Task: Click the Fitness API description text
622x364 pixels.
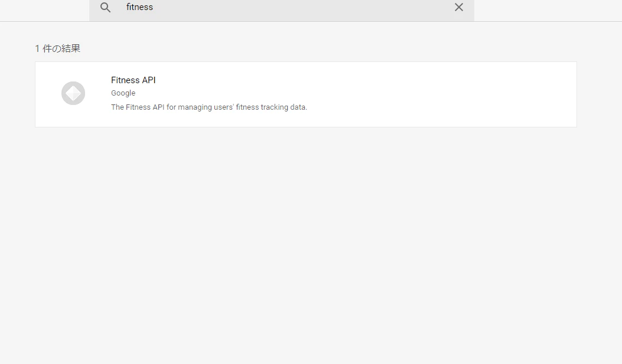Action: point(209,107)
